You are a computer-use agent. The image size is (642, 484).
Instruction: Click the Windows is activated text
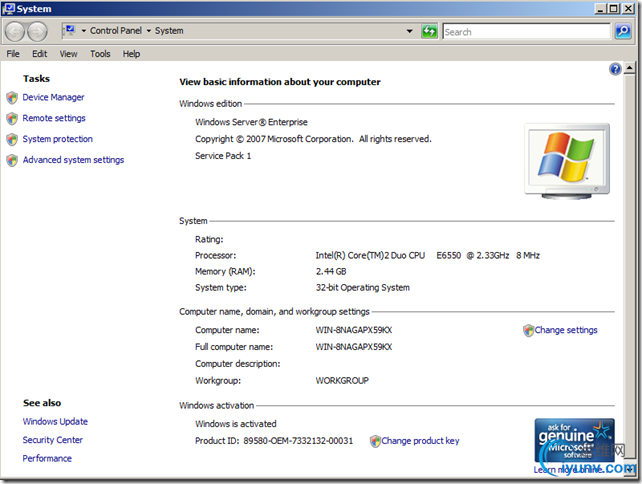236,424
